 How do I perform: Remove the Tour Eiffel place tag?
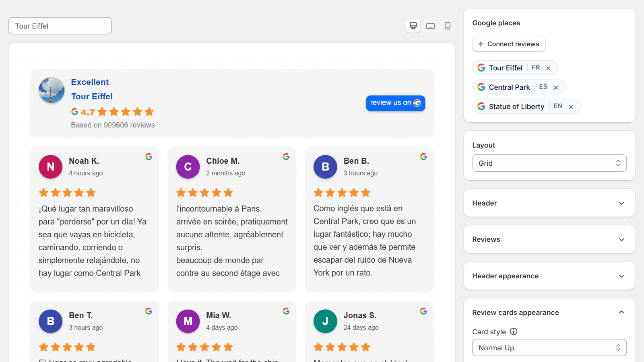(548, 68)
